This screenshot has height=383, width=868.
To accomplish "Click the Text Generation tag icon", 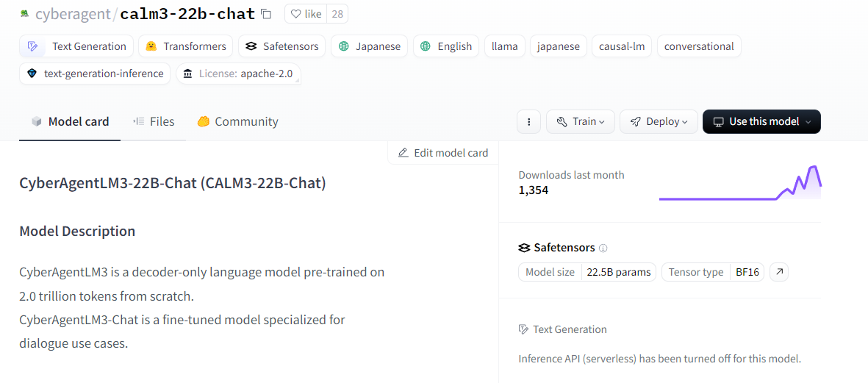I will pos(33,46).
